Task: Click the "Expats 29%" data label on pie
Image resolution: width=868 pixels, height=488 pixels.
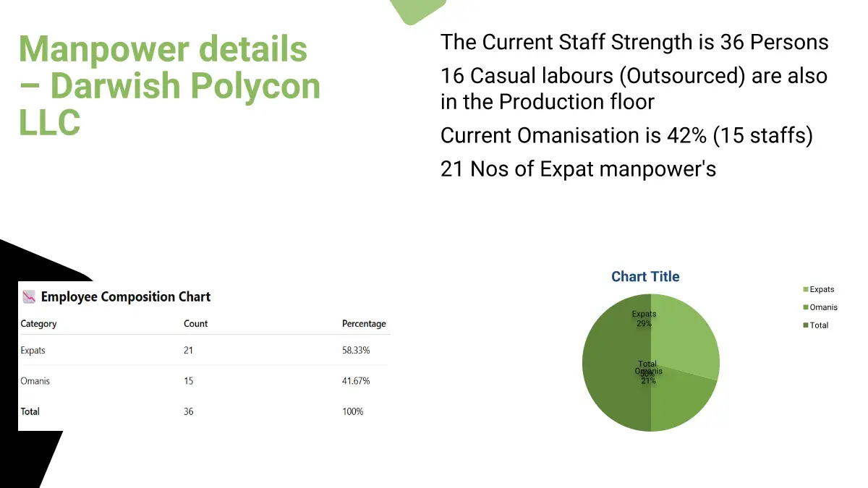Action: click(x=644, y=319)
